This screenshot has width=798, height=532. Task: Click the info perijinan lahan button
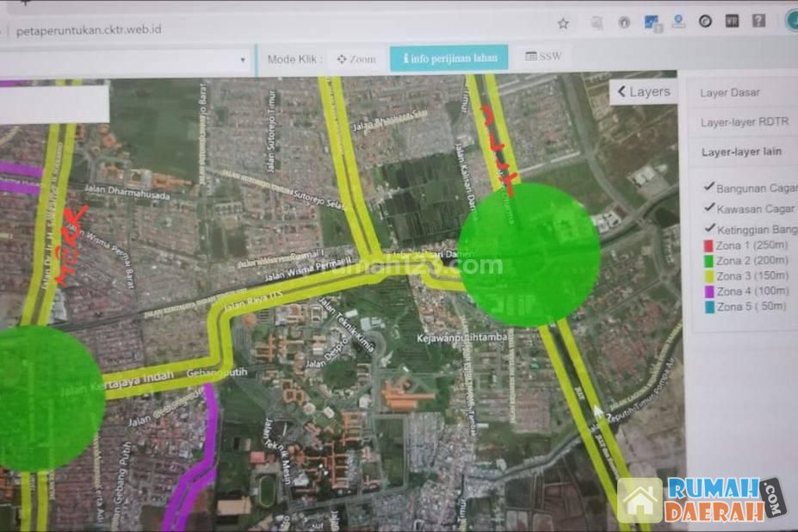click(448, 59)
